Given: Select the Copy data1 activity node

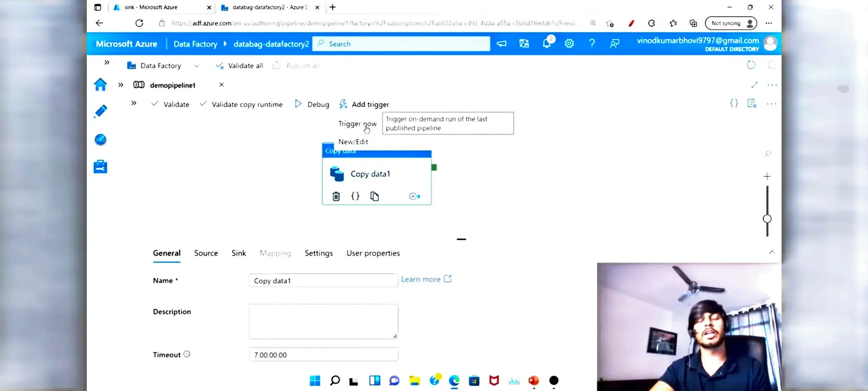Looking at the screenshot, I should coord(377,174).
